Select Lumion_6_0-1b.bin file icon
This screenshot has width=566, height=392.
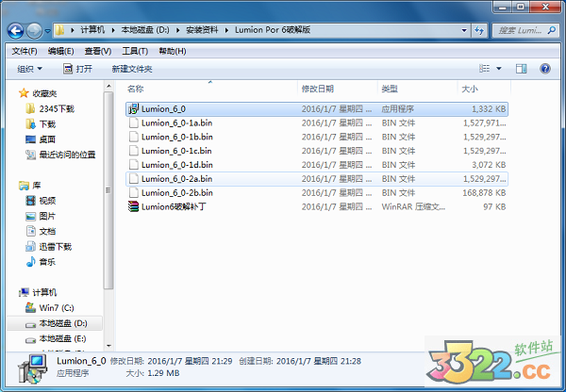tap(134, 137)
